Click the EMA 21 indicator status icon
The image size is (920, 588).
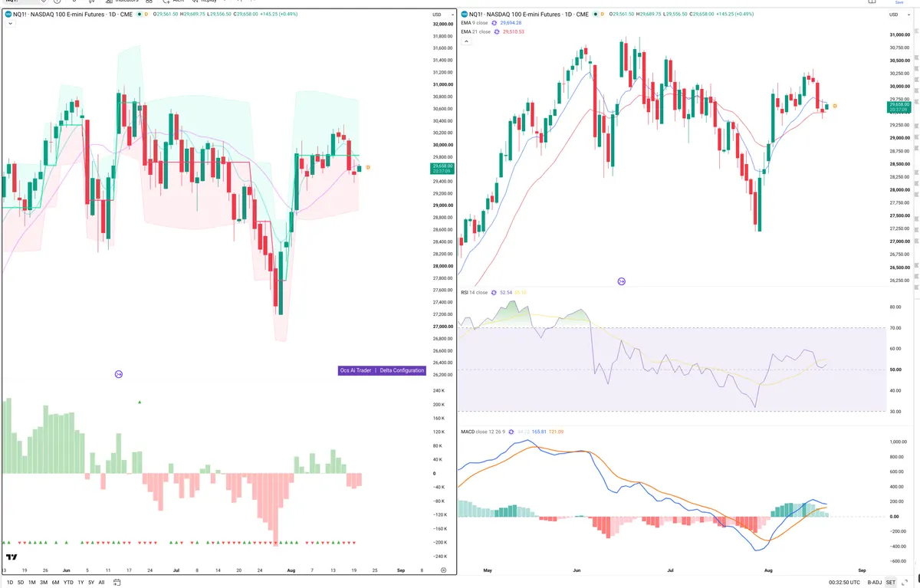pos(497,31)
